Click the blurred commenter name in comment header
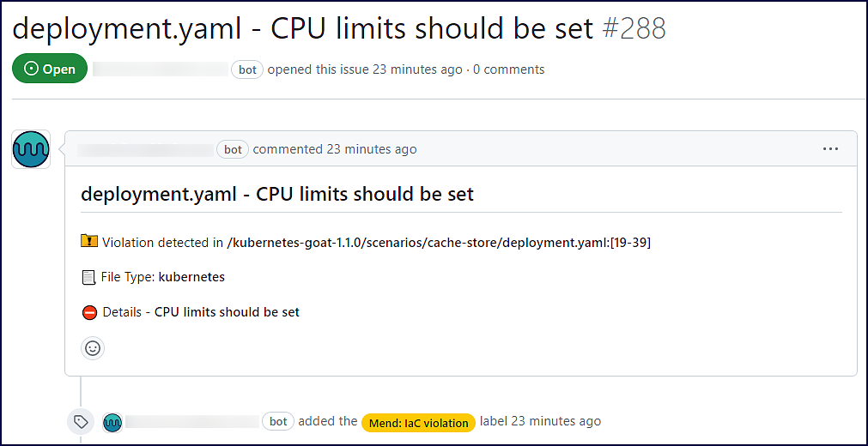Viewport: 868px width, 446px height. pos(146,149)
